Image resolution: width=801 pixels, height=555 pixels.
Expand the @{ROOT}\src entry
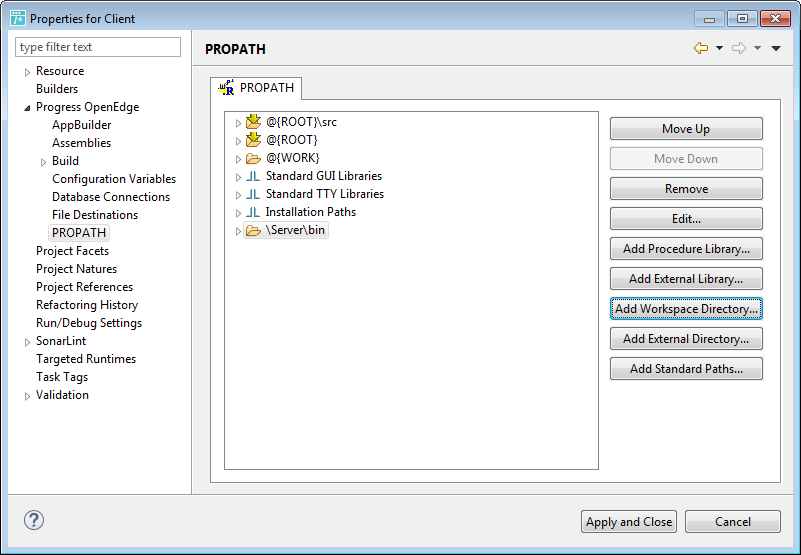pyautogui.click(x=238, y=123)
